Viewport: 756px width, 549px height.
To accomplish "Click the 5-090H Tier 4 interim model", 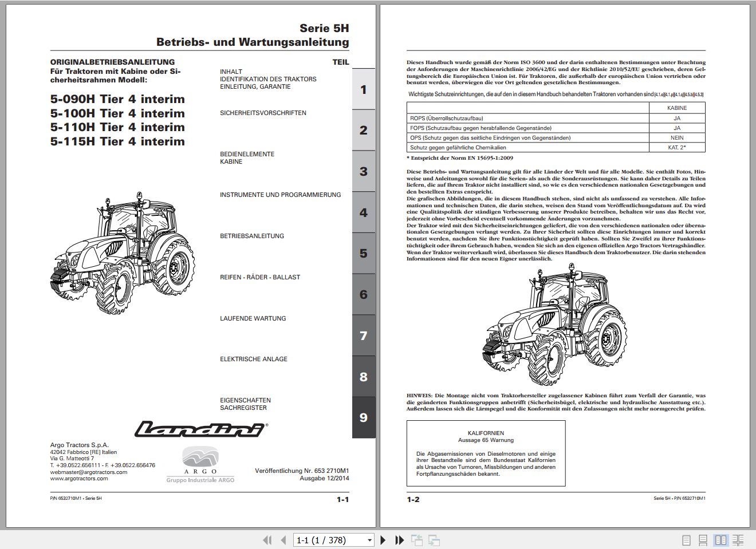I will click(x=117, y=99).
